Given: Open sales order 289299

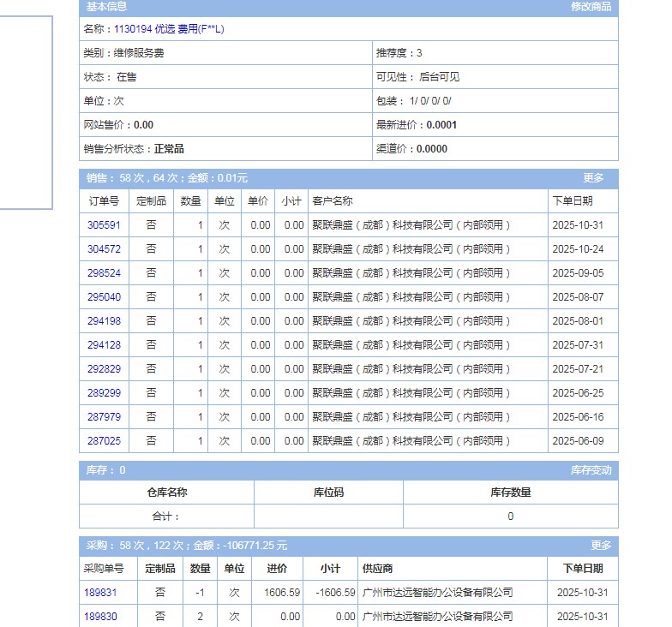Looking at the screenshot, I should tap(104, 393).
